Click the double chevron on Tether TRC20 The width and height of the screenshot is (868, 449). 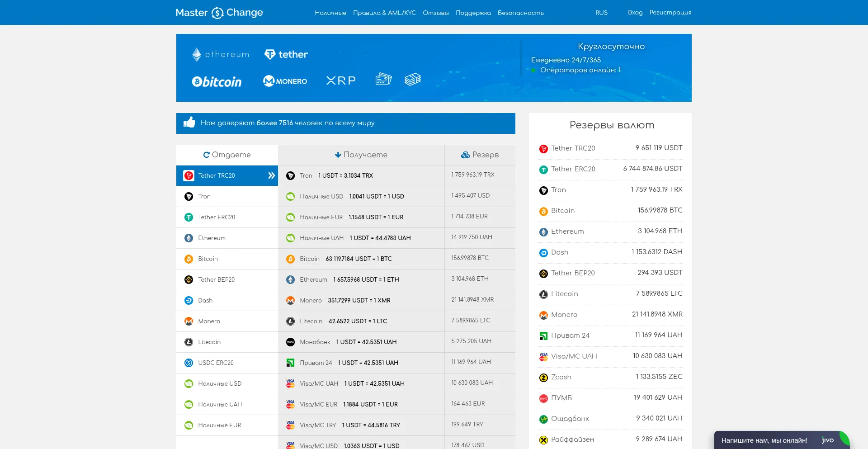[x=271, y=175]
